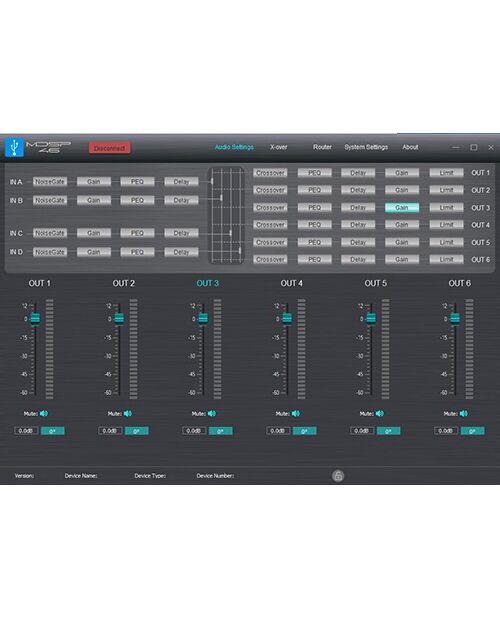Click the lock icon in status bar
The width and height of the screenshot is (500, 618).
pos(338,476)
